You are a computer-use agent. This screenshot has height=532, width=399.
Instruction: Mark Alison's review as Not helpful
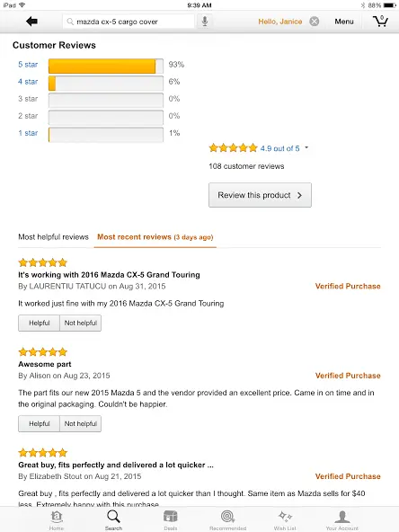pos(80,424)
